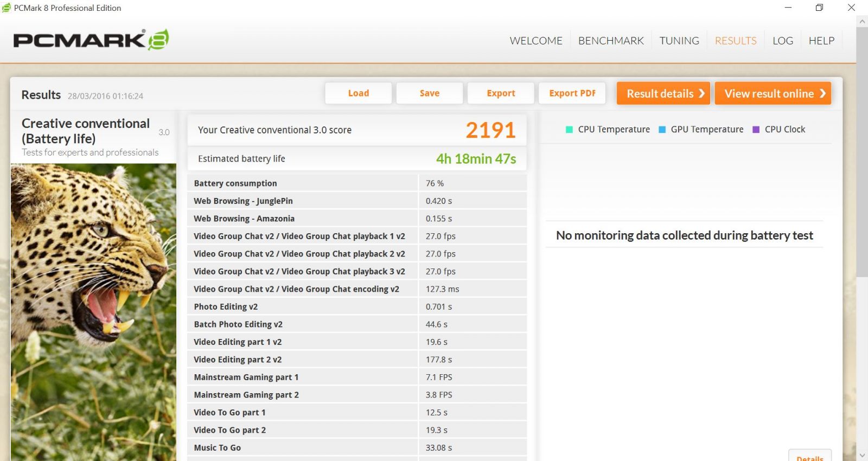Click View result online
Viewport: 868px width, 461px height.
point(773,93)
